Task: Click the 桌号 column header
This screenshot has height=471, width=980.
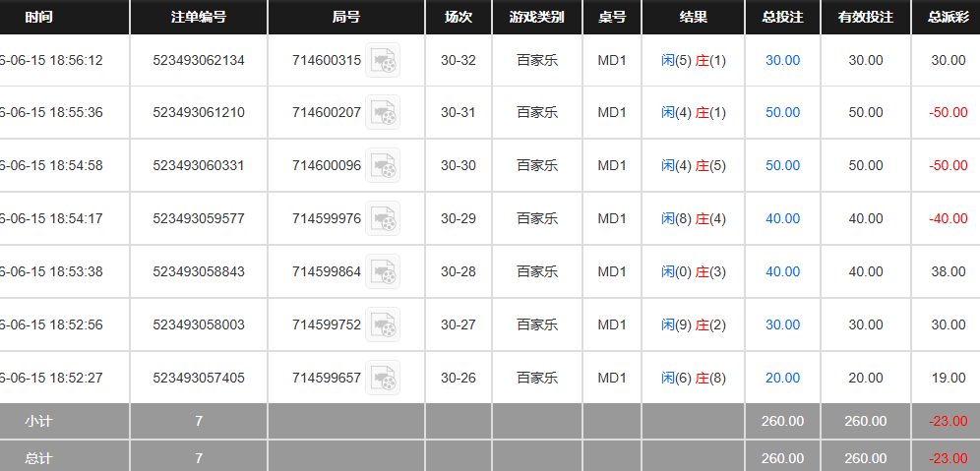Action: pos(612,17)
